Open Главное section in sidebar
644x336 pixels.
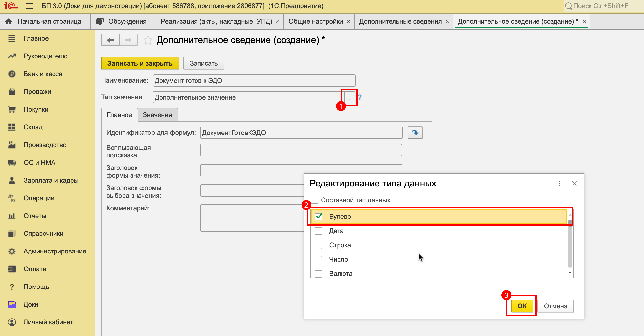[36, 38]
